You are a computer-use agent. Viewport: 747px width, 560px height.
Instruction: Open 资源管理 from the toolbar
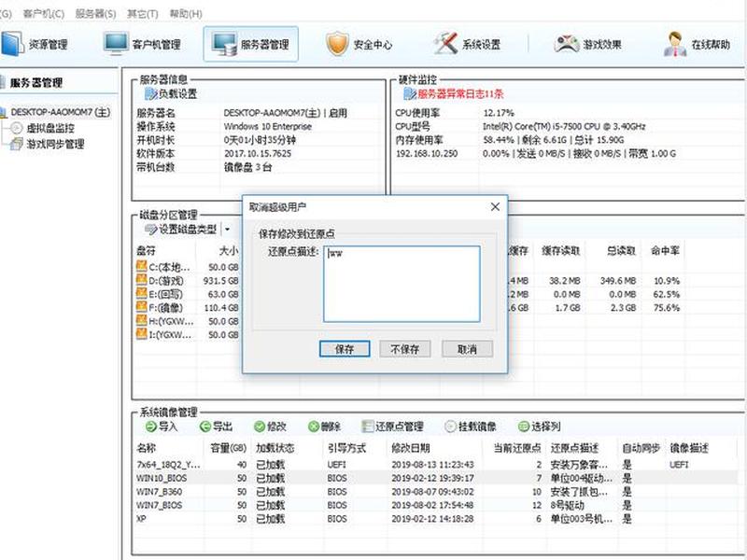click(x=35, y=44)
